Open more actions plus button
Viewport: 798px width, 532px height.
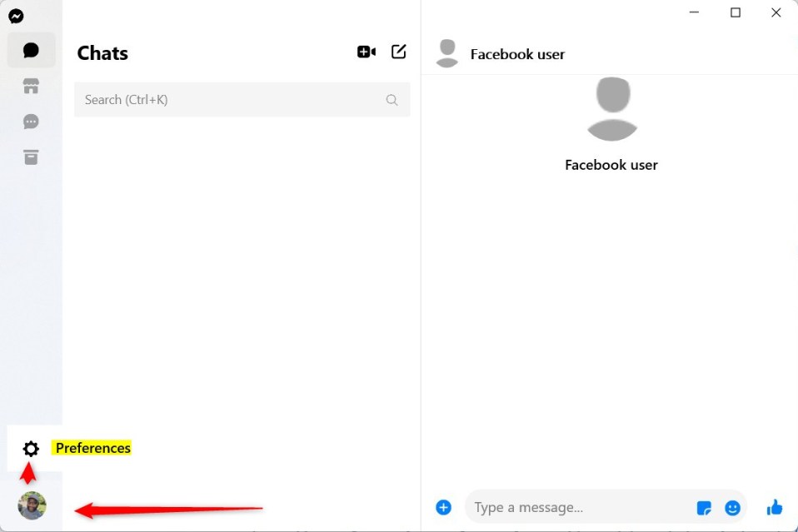443,507
